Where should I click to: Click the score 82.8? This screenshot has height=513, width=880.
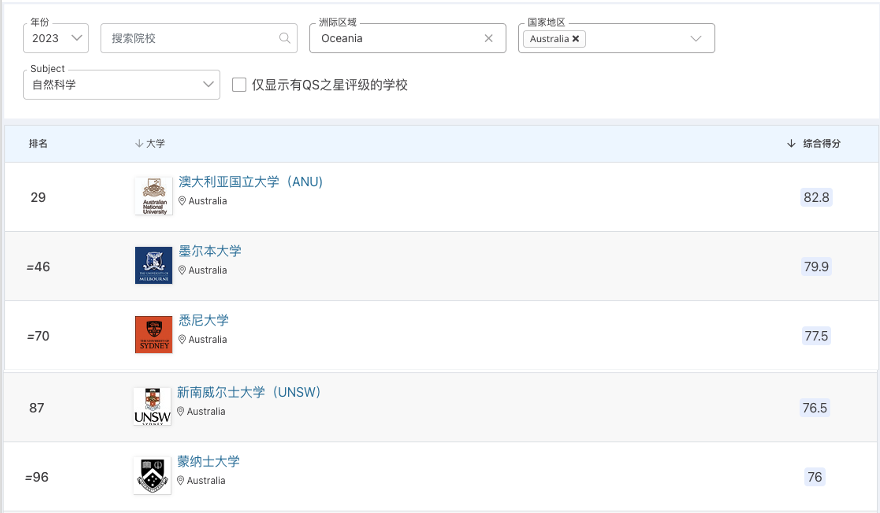click(816, 197)
